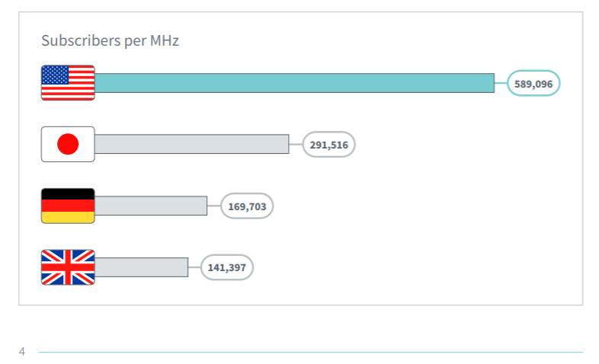This screenshot has height=364, width=599.
Task: Click the 169,703 value label
Action: 247,206
